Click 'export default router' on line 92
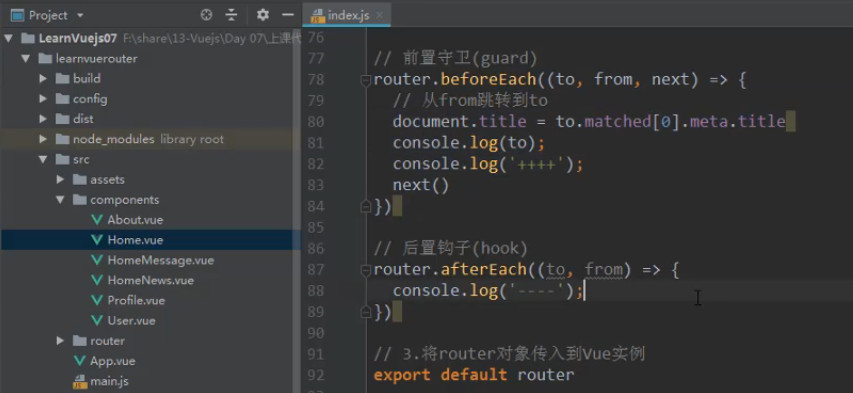This screenshot has width=853, height=393. click(474, 375)
